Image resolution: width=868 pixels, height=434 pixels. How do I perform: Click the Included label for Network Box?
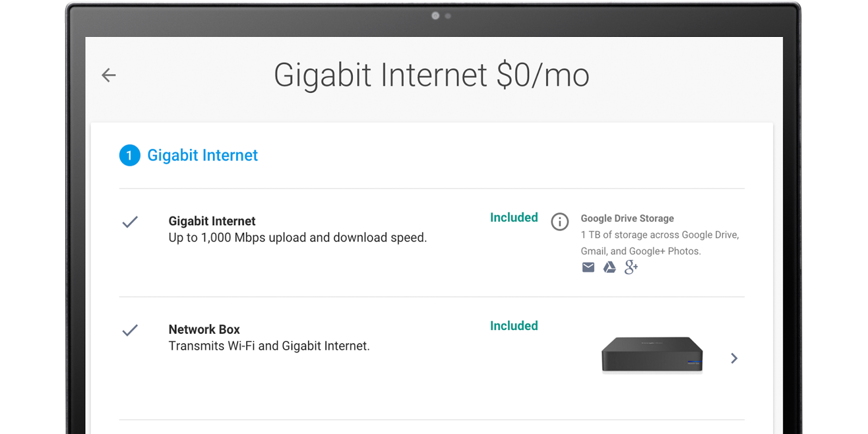click(514, 326)
